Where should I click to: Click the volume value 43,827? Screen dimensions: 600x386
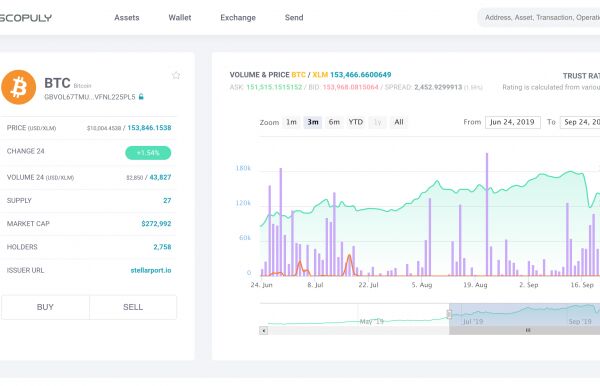coord(160,177)
